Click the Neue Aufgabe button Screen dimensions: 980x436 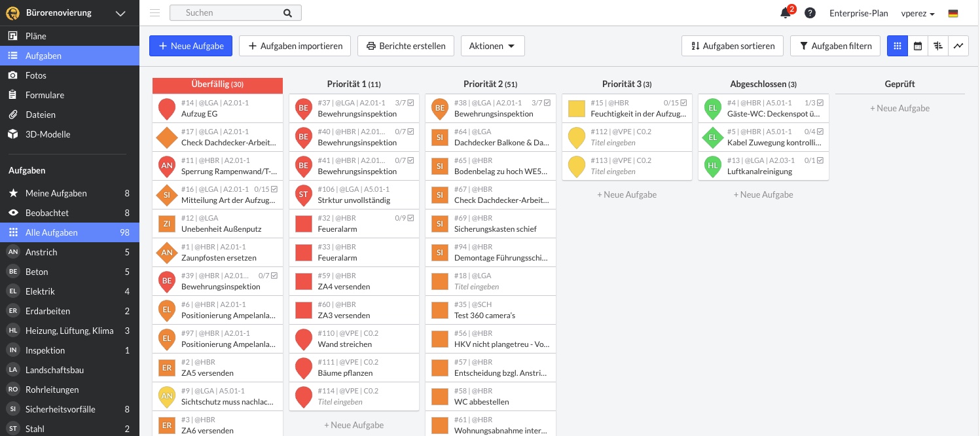click(191, 46)
